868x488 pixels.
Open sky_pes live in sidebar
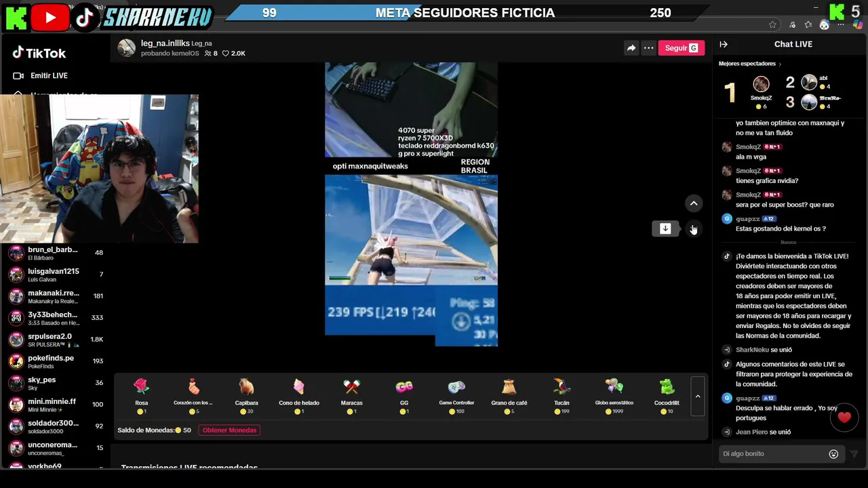point(56,383)
